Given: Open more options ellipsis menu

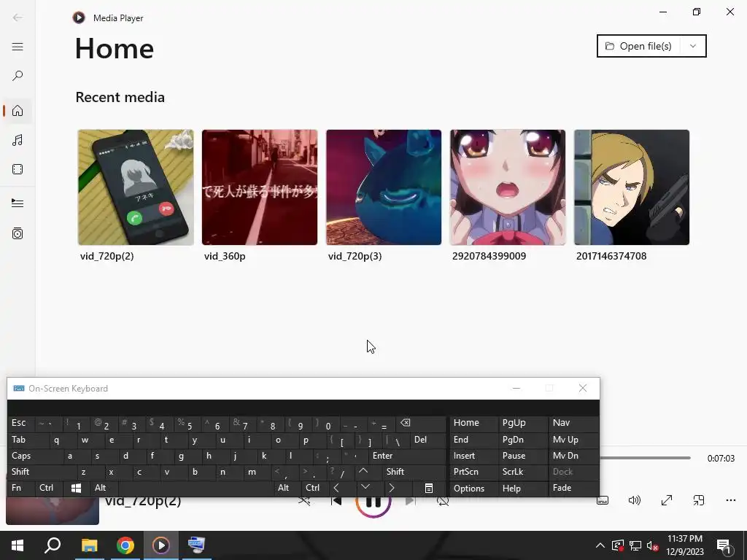Looking at the screenshot, I should tap(731, 500).
